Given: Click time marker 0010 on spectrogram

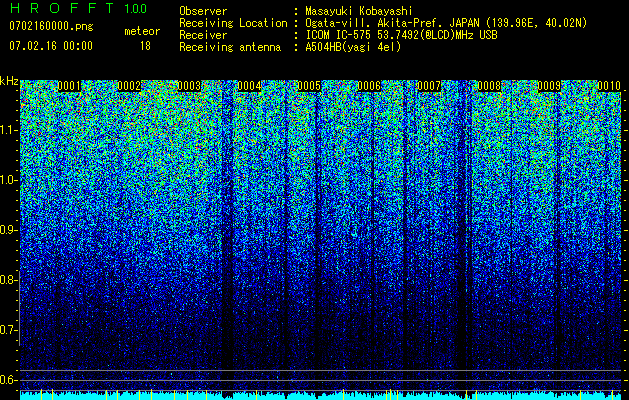Looking at the screenshot, I should pyautogui.click(x=609, y=86).
